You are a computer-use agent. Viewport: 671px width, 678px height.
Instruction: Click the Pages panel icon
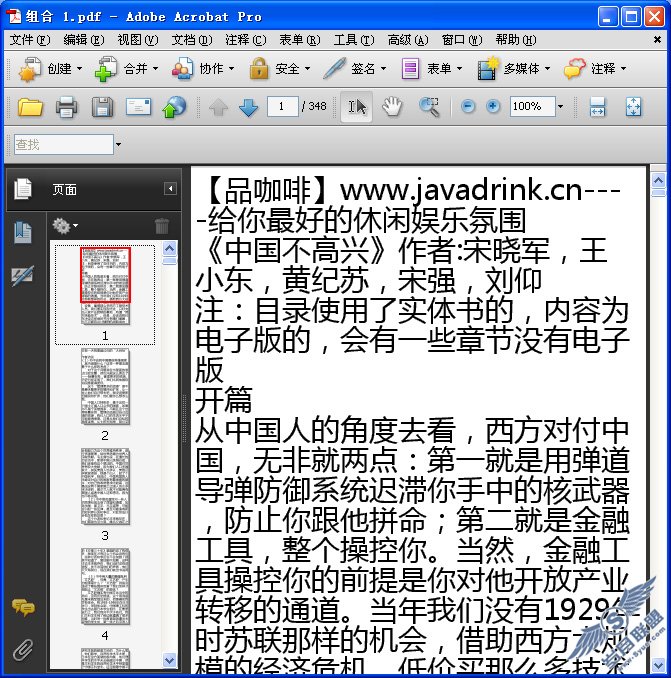[x=23, y=189]
